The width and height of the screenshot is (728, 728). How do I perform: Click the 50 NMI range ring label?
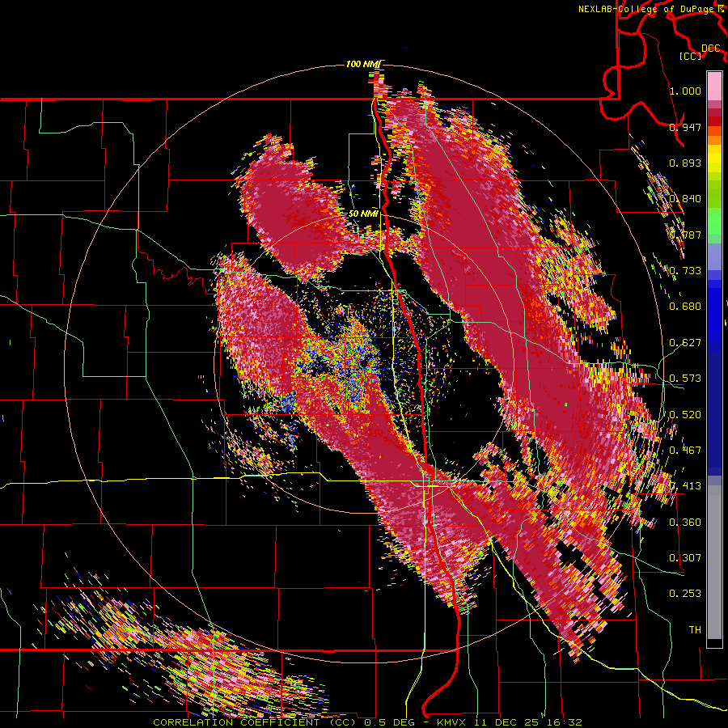pos(363,214)
